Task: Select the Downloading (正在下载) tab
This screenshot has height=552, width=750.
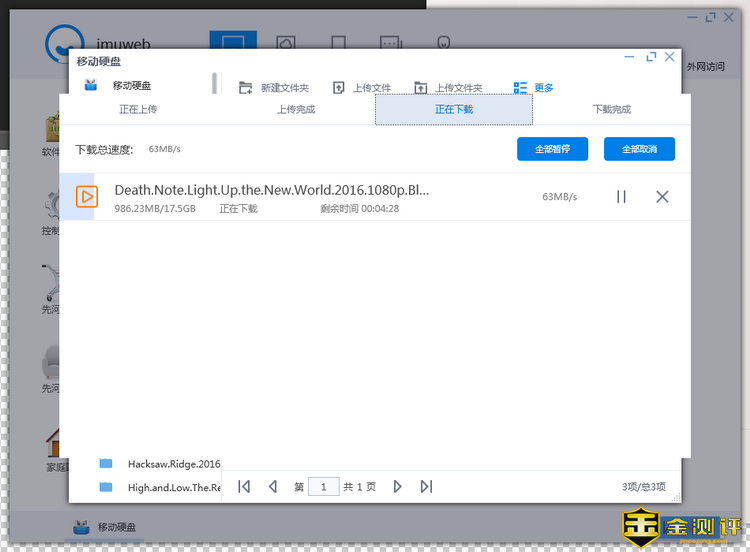Action: click(454, 110)
